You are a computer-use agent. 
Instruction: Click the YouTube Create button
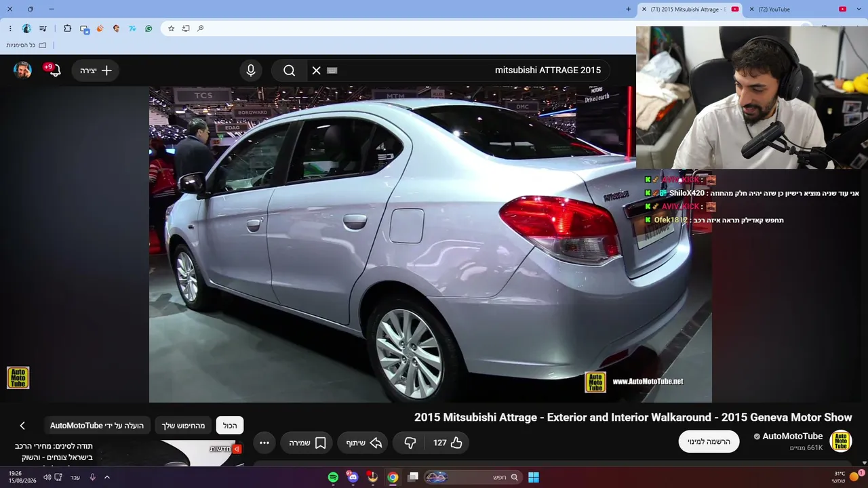coord(96,70)
